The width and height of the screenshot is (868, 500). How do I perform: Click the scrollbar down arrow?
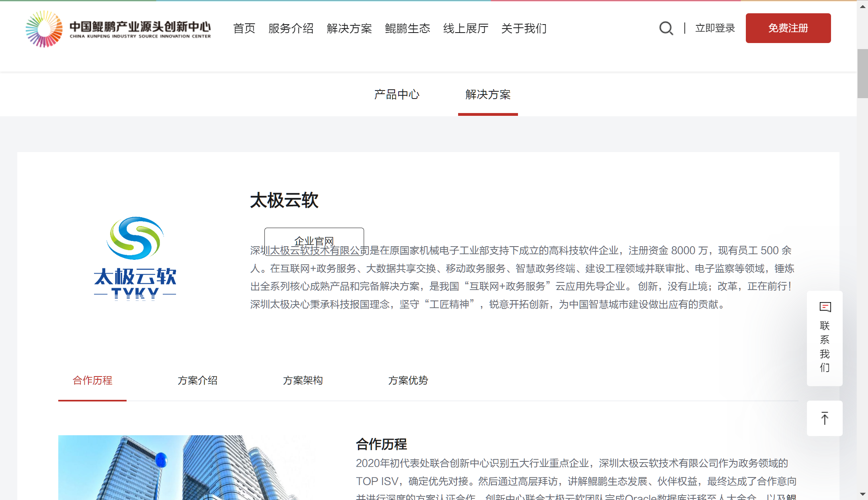click(x=862, y=494)
